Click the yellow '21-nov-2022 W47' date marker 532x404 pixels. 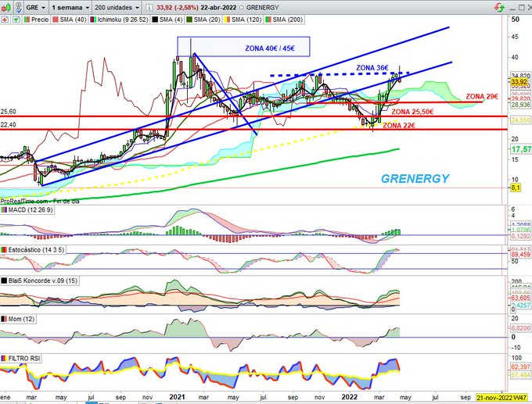(501, 397)
